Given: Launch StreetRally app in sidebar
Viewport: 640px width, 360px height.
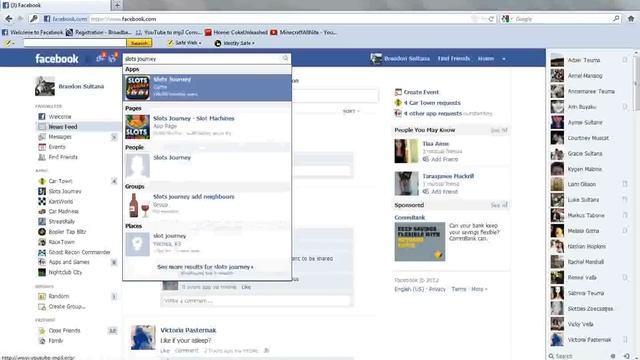Looking at the screenshot, I should point(62,222).
